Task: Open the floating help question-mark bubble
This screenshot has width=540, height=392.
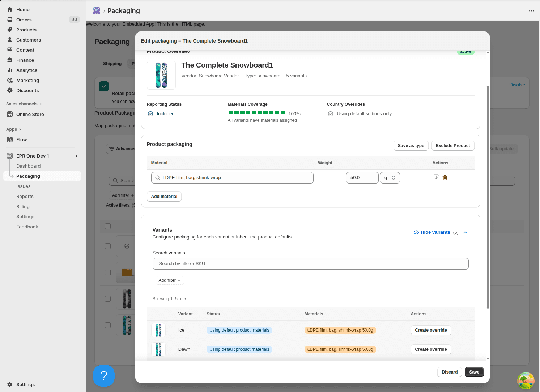Action: [104, 376]
